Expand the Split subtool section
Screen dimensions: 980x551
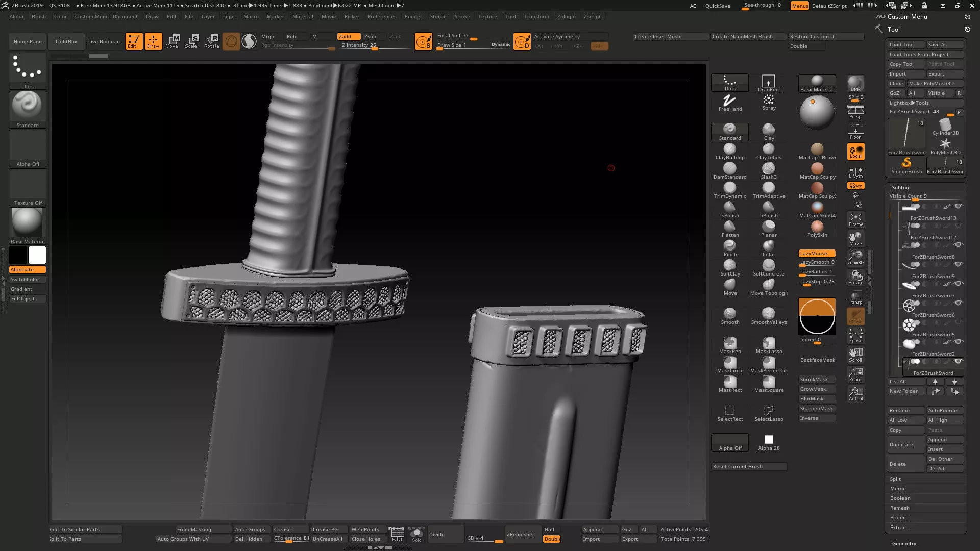[895, 479]
